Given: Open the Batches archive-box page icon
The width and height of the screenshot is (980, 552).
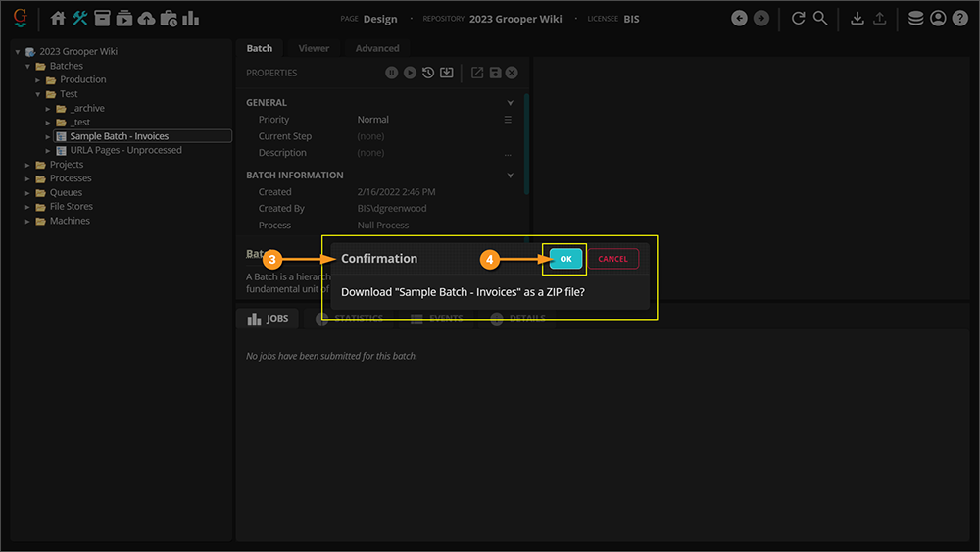Looking at the screenshot, I should (102, 18).
